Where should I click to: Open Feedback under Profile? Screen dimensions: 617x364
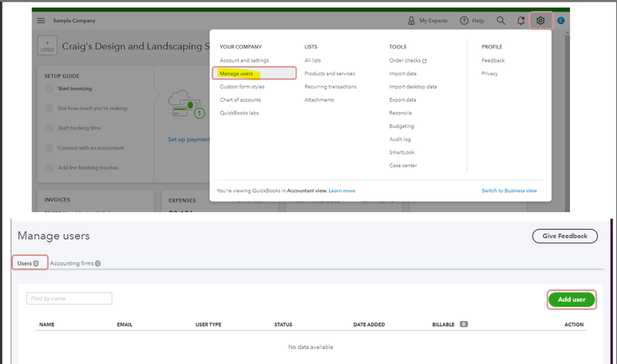(493, 60)
